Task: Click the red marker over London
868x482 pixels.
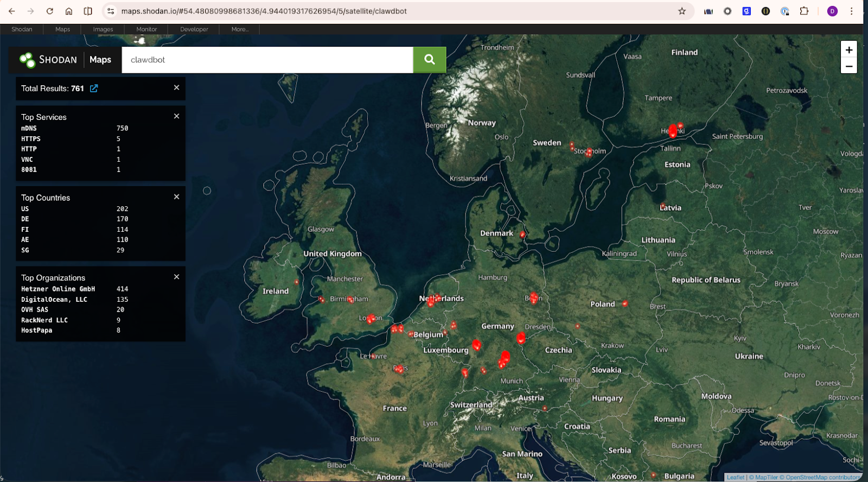Action: [371, 319]
